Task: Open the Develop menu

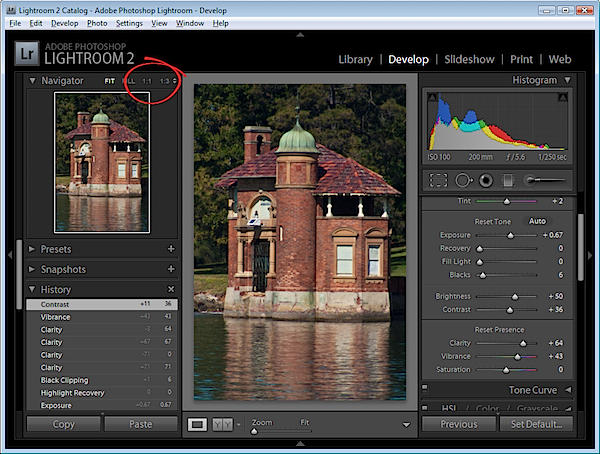Action: point(65,23)
